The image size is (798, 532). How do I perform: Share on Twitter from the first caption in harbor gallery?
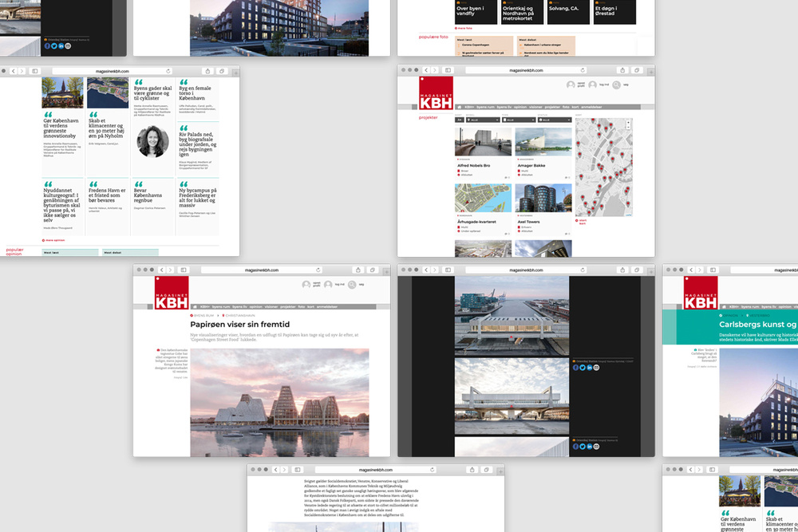(x=583, y=368)
